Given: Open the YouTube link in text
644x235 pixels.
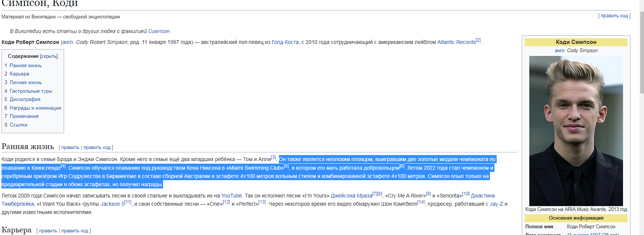Looking at the screenshot, I should 231,196.
